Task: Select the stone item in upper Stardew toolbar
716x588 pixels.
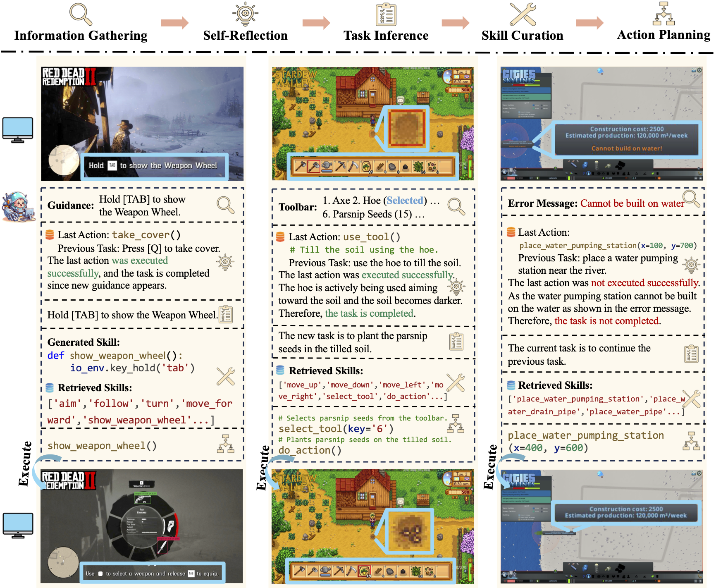Action: pos(392,166)
